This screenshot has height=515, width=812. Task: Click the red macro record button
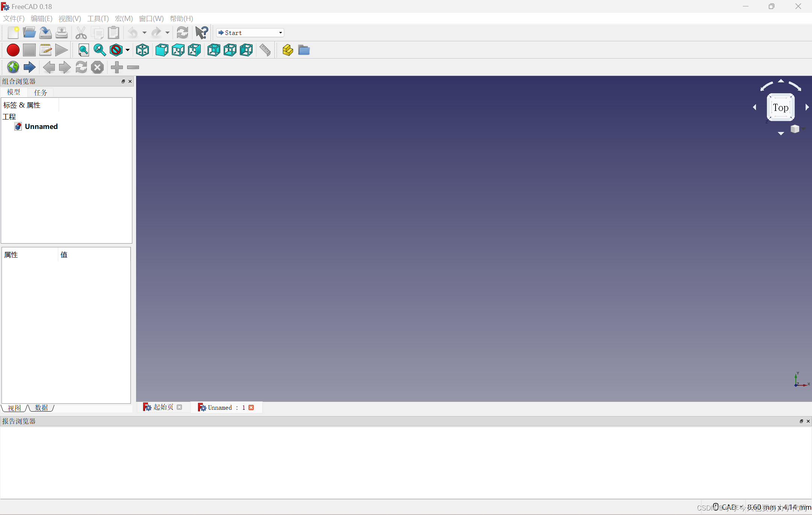coord(13,50)
